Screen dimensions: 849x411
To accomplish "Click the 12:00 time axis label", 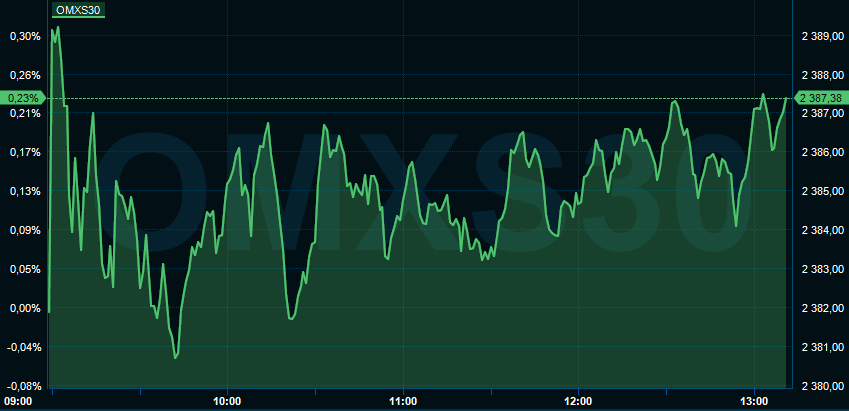I will click(579, 402).
